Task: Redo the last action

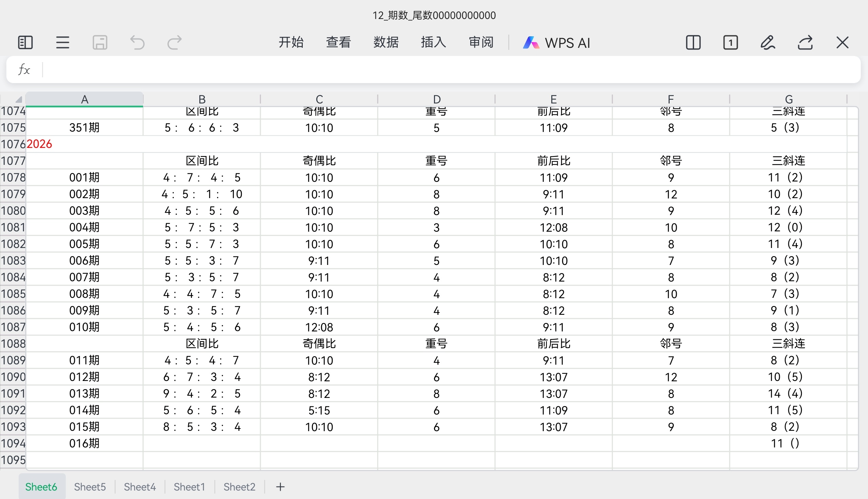Action: tap(174, 43)
